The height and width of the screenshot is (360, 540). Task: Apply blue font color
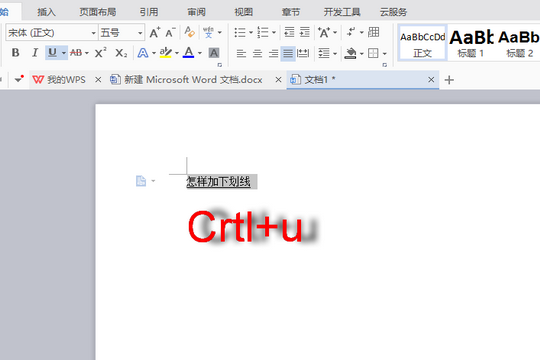(x=188, y=53)
